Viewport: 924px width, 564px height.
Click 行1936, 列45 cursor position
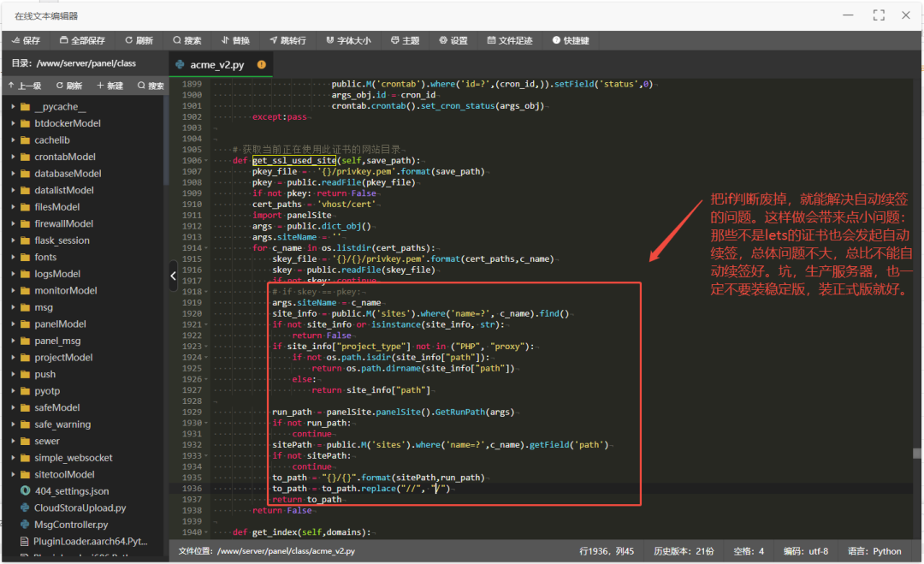pyautogui.click(x=607, y=552)
